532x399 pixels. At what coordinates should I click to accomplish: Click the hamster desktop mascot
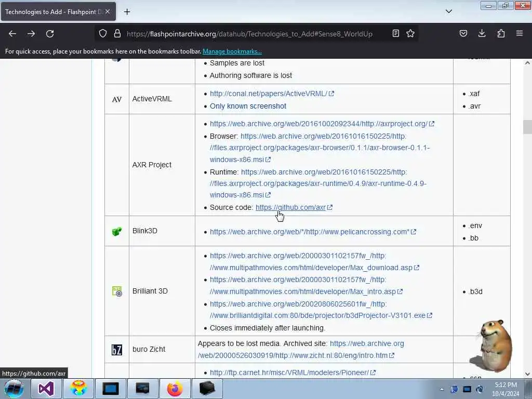tap(492, 345)
